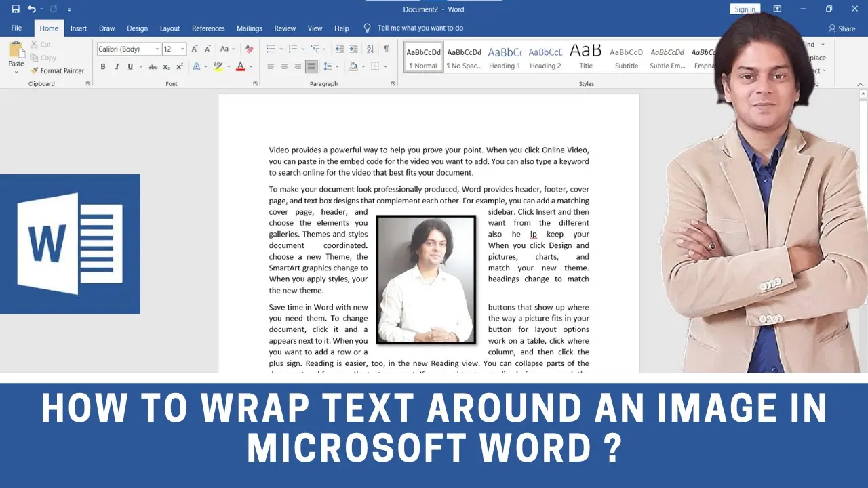Undo the last action
The image size is (868, 488).
tap(31, 9)
